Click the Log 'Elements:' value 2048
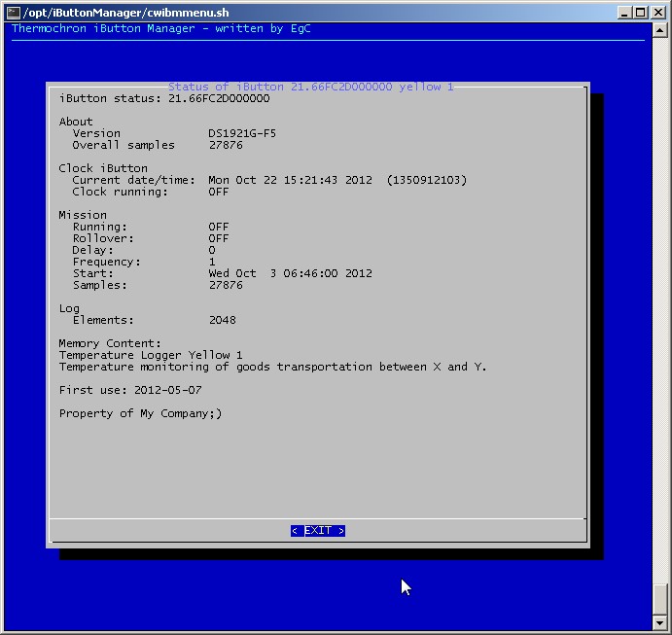Viewport: 672px width, 635px height. tap(222, 320)
